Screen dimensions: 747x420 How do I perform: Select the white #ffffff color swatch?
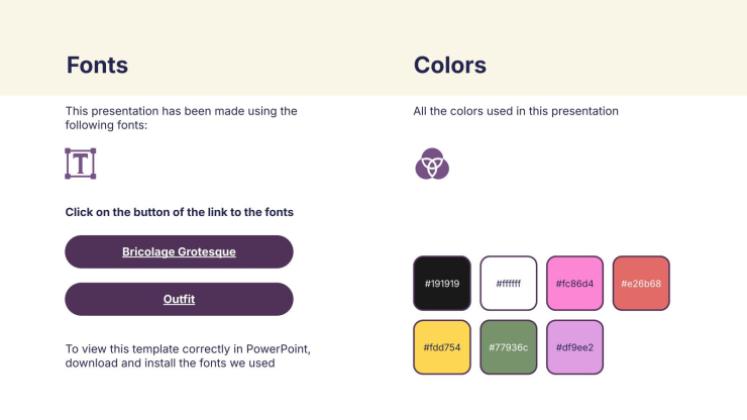(508, 283)
